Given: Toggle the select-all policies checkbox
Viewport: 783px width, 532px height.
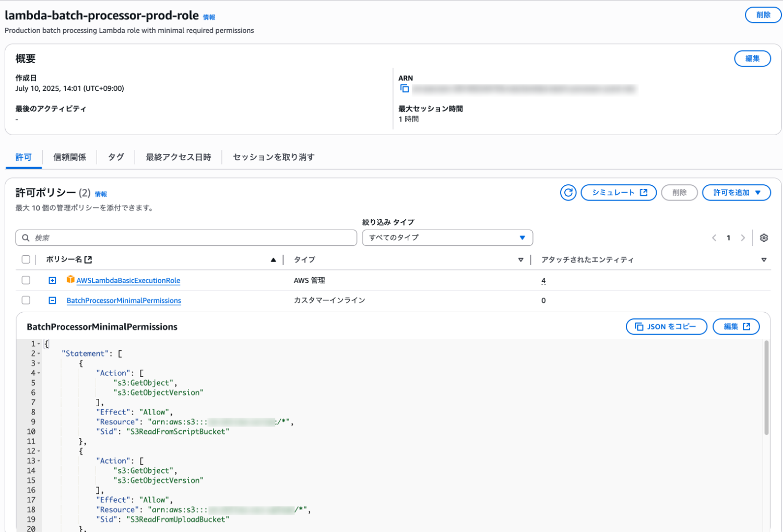Looking at the screenshot, I should pyautogui.click(x=26, y=259).
